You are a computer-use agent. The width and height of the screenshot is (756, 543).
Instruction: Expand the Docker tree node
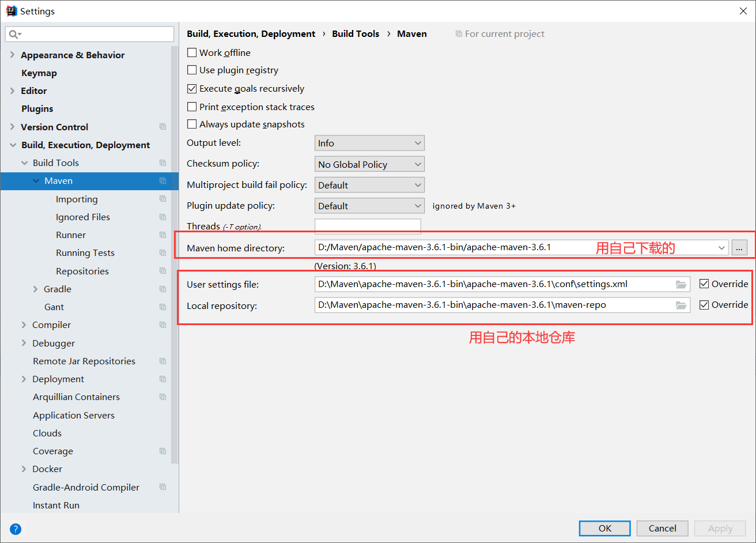(24, 469)
